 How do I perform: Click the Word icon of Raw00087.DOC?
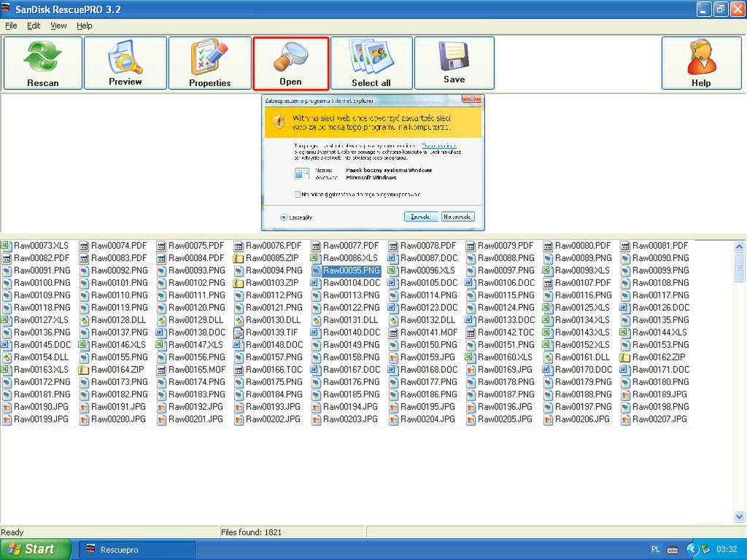point(392,258)
